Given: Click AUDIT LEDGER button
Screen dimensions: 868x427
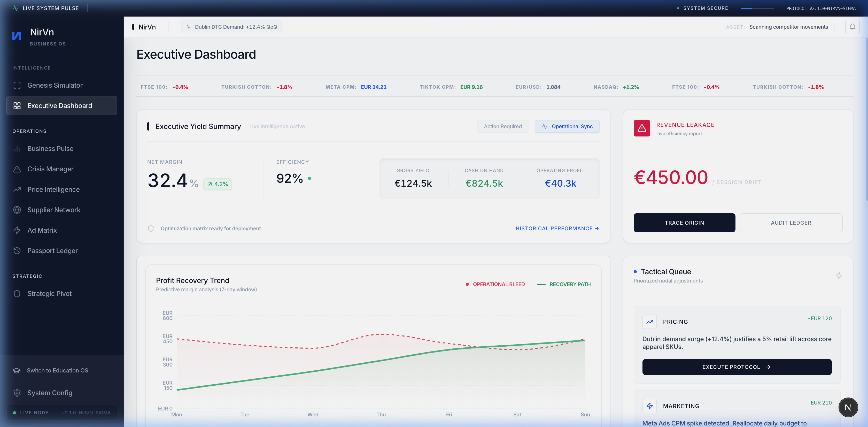Looking at the screenshot, I should (x=791, y=223).
